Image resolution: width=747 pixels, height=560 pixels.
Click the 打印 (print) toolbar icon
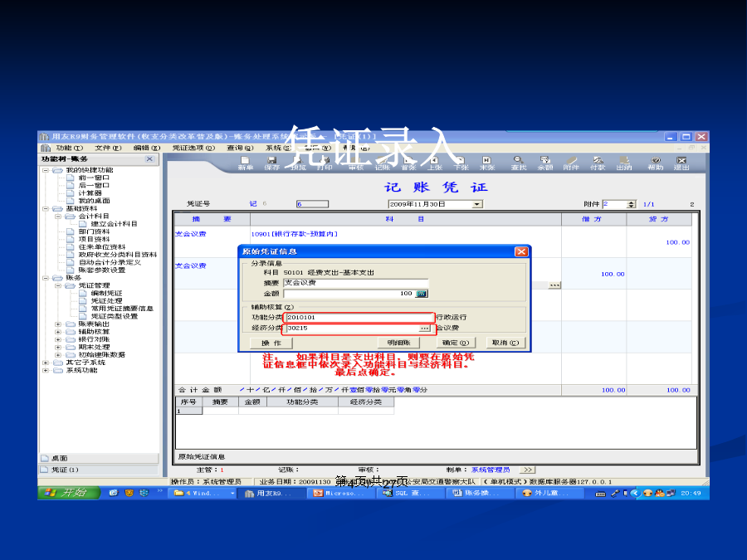click(x=325, y=163)
